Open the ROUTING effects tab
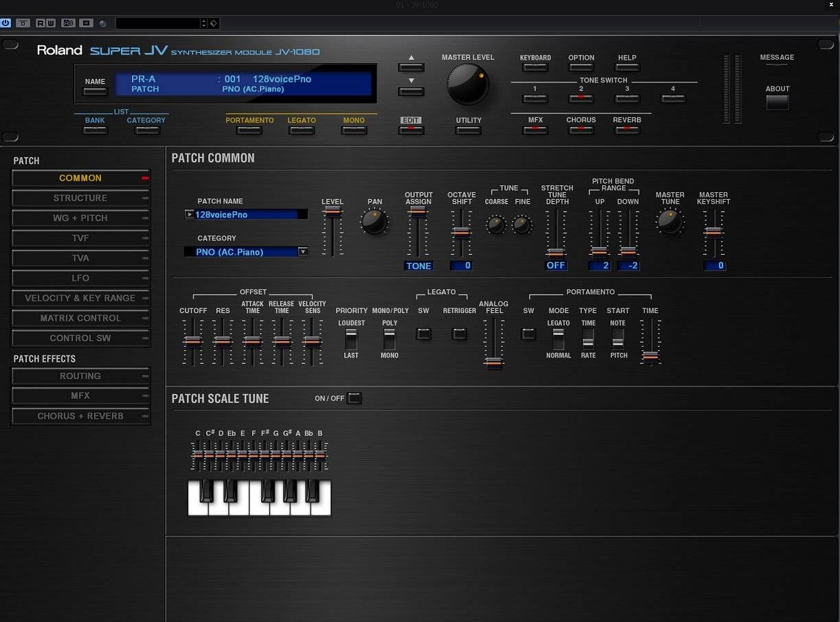The width and height of the screenshot is (840, 622). click(81, 376)
